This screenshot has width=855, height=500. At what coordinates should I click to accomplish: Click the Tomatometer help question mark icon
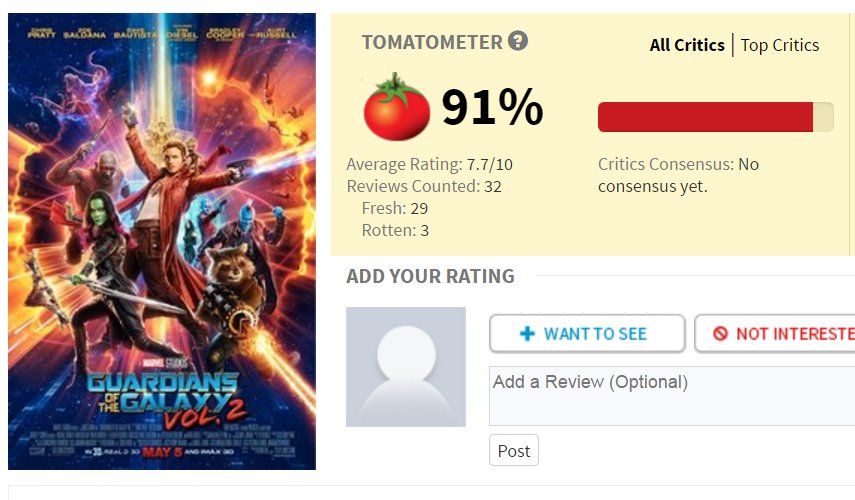tap(518, 42)
